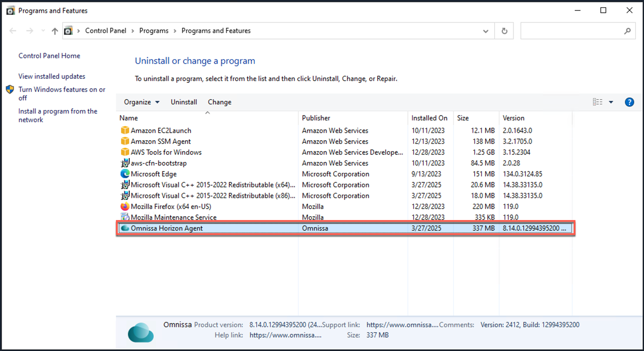Click the Visual C++ Redistributable (x64) icon
This screenshot has height=351, width=644.
pyautogui.click(x=125, y=185)
